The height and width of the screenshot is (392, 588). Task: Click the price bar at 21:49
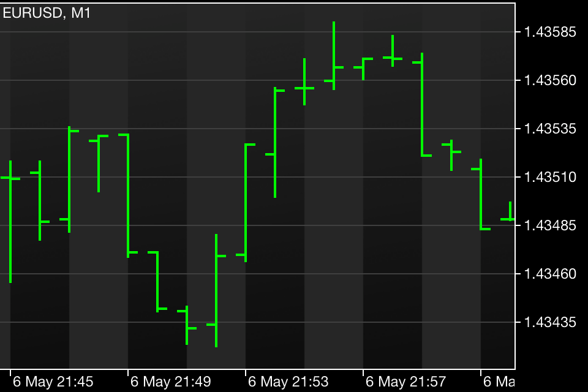coord(128,195)
